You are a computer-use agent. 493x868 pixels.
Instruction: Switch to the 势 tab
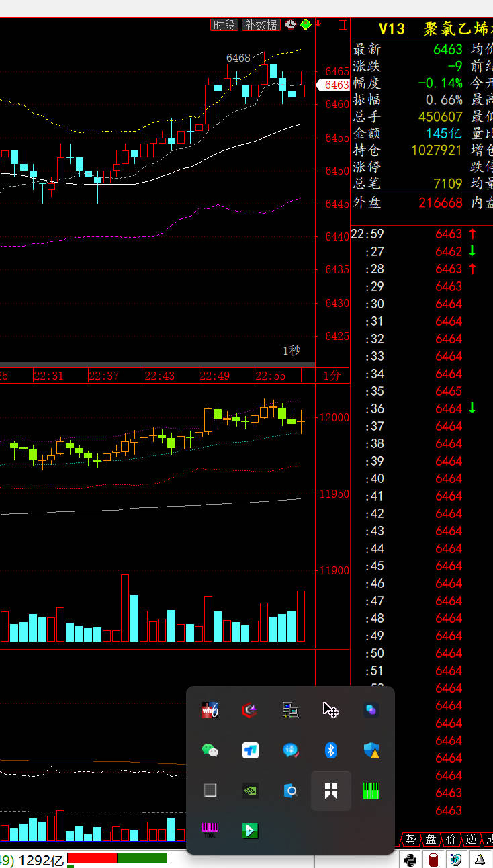coord(410,839)
